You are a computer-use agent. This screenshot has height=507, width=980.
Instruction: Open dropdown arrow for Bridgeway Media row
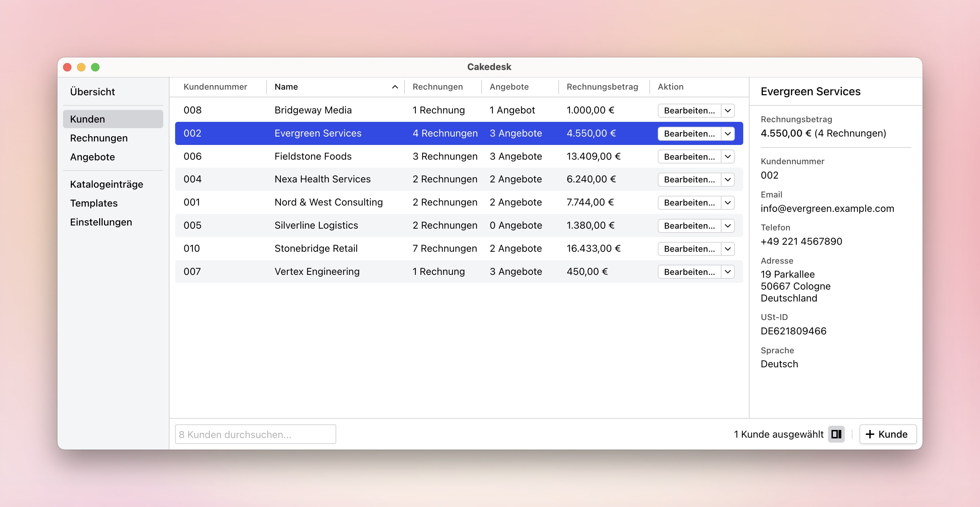coord(727,111)
